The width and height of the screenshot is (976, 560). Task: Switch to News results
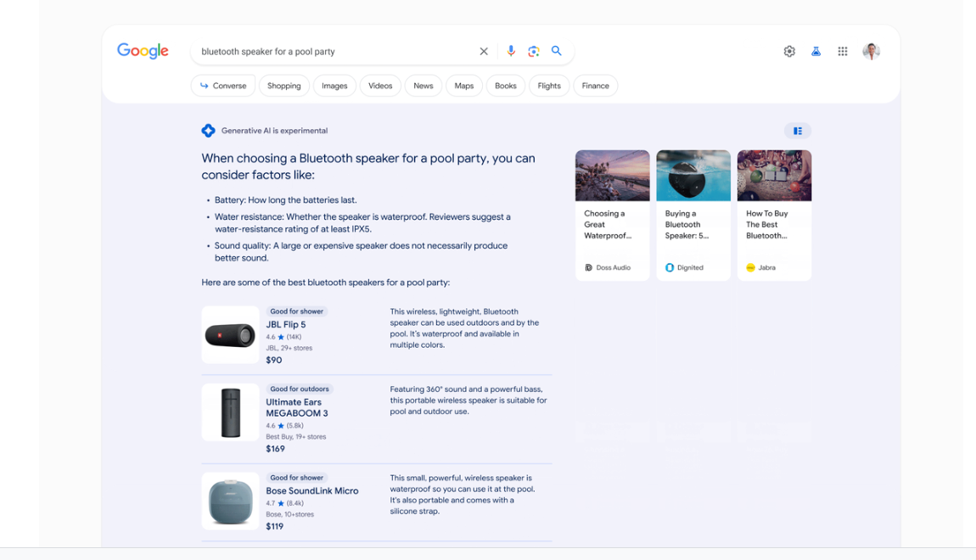coord(423,86)
